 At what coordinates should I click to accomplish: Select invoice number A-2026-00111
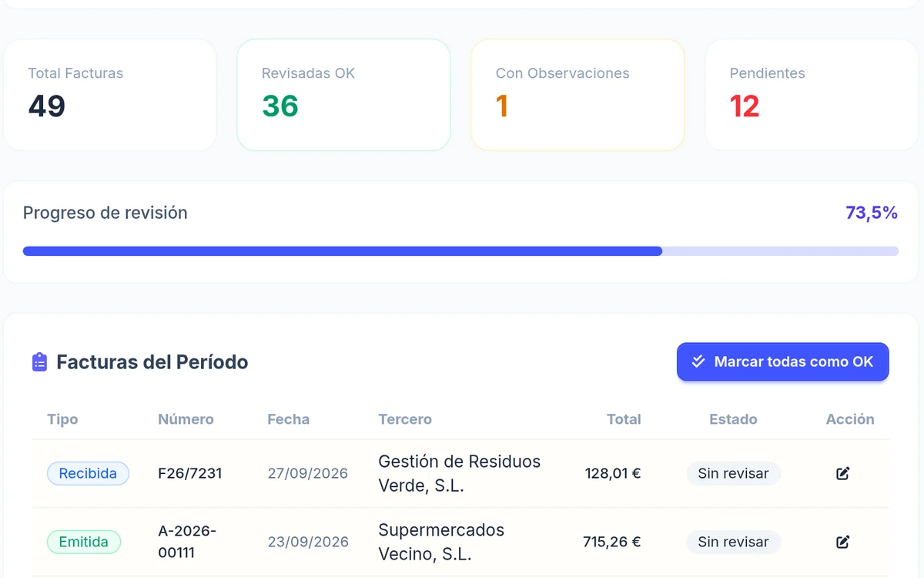click(187, 542)
